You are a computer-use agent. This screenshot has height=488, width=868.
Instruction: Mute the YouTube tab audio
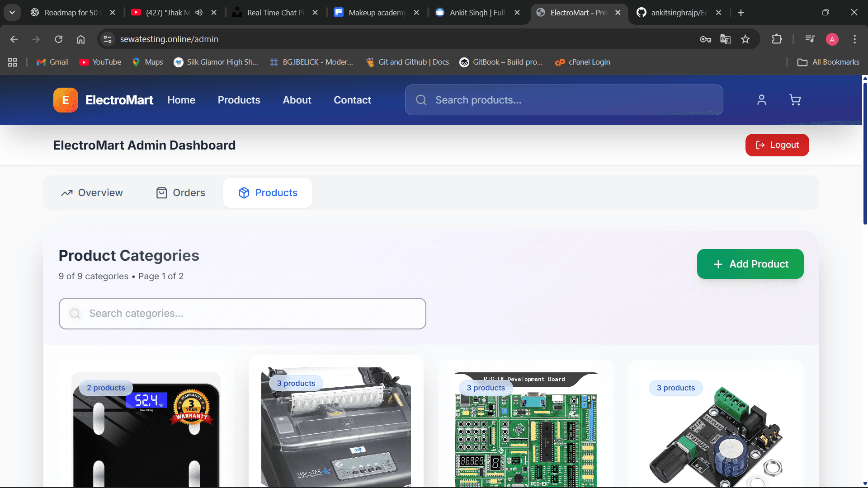tap(199, 13)
